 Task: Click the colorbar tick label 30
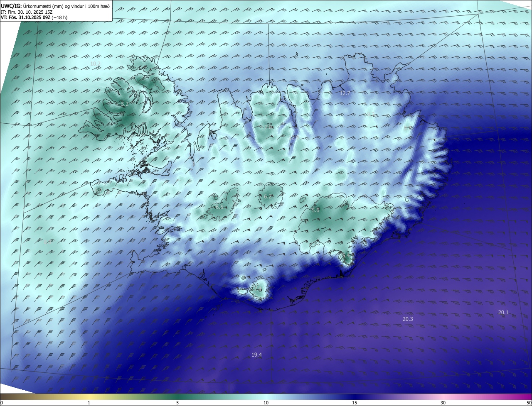(x=443, y=403)
